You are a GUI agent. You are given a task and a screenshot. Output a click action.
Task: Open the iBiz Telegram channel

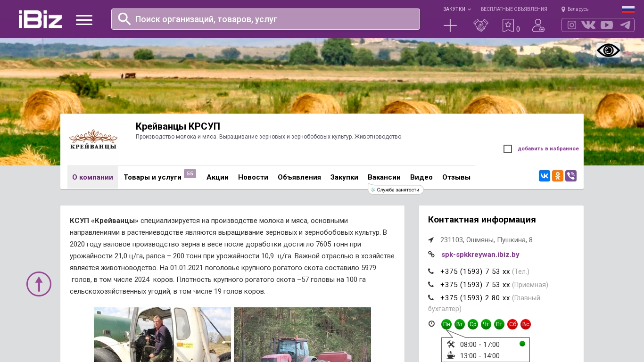[x=625, y=25]
